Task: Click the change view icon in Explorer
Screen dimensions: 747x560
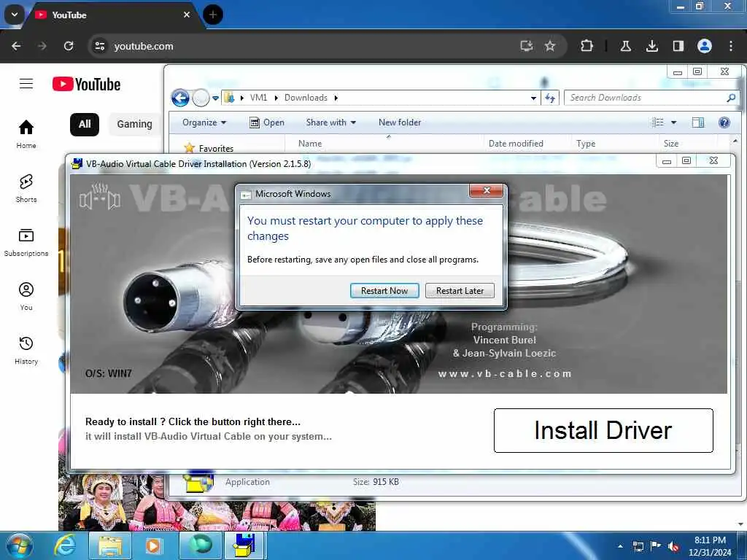Action: click(658, 122)
